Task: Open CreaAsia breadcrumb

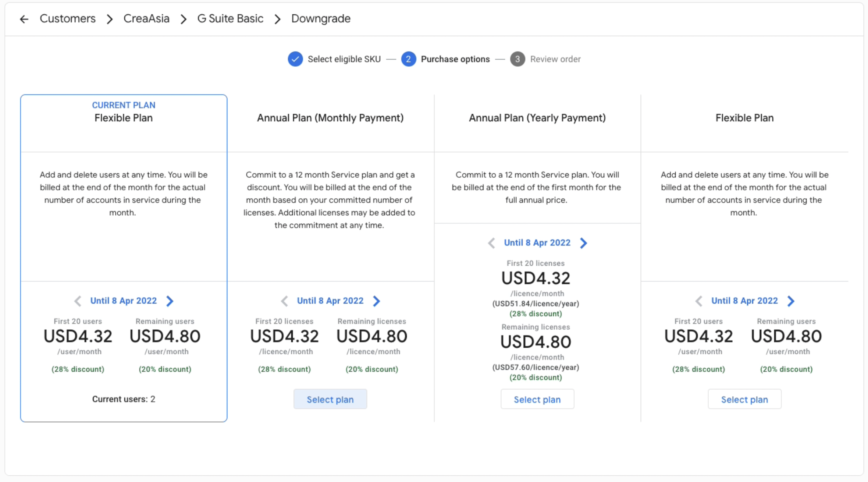Action: (146, 19)
